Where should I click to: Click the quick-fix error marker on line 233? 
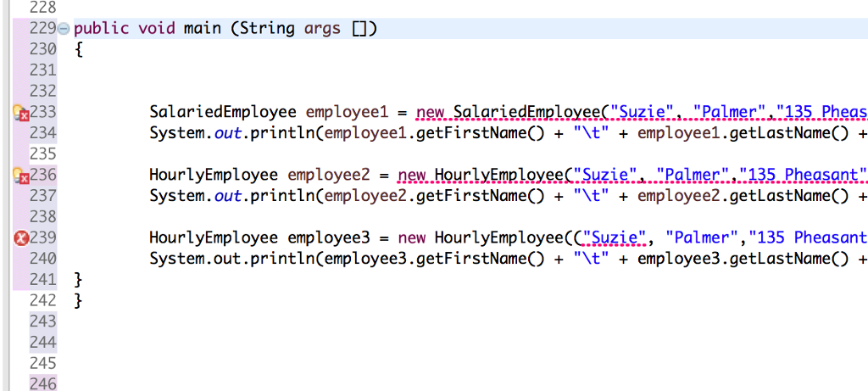[x=20, y=113]
